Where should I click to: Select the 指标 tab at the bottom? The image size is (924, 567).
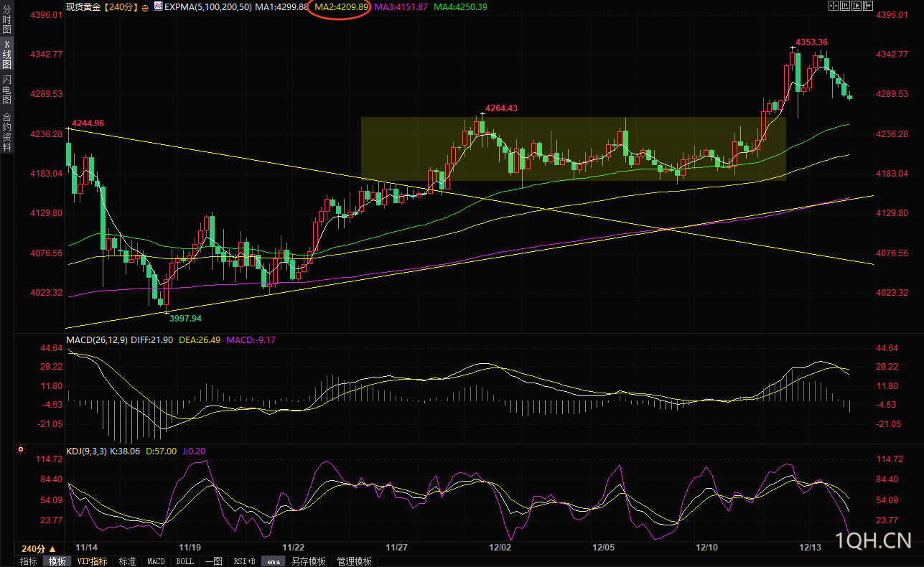[28, 561]
